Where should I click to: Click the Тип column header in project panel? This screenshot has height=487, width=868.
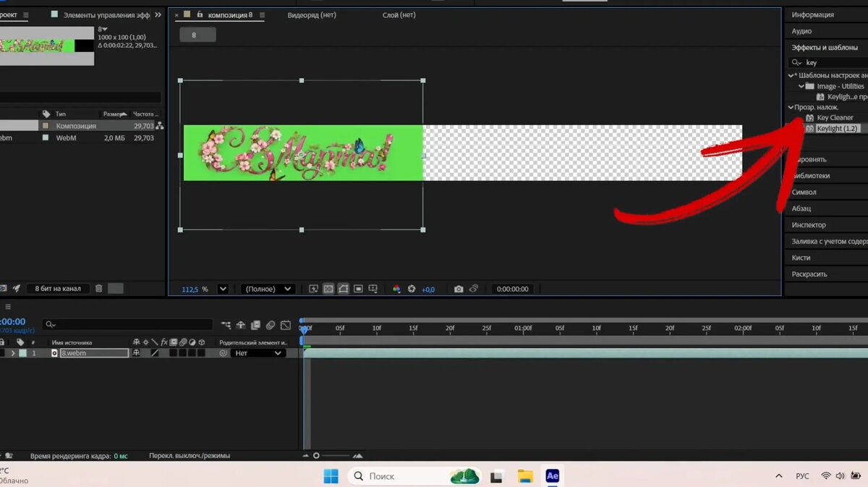pyautogui.click(x=61, y=114)
